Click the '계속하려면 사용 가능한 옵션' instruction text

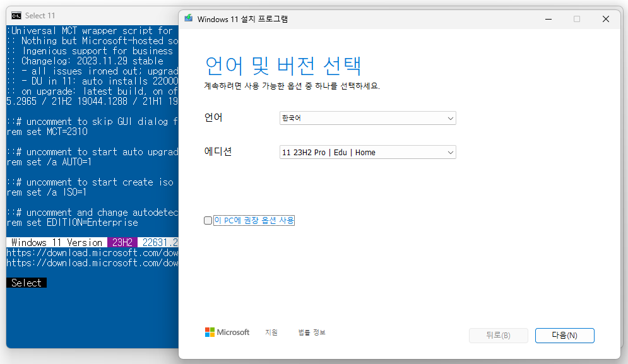(x=292, y=86)
